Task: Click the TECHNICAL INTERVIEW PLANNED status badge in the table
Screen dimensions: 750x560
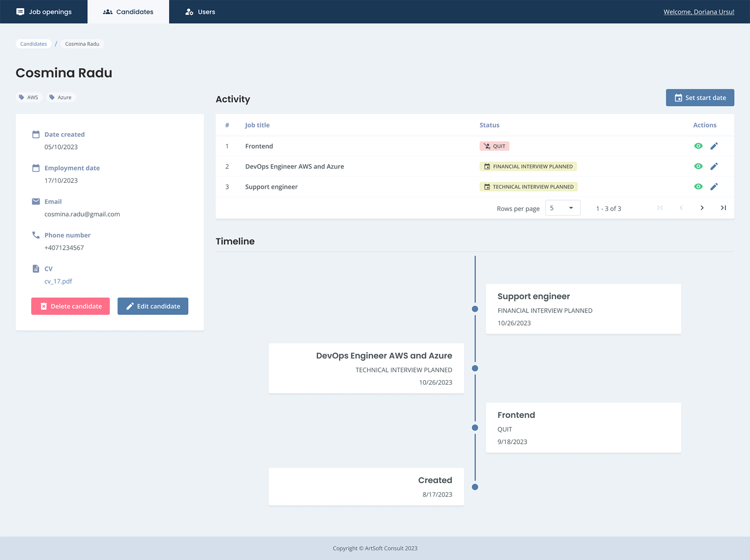Action: [x=529, y=187]
